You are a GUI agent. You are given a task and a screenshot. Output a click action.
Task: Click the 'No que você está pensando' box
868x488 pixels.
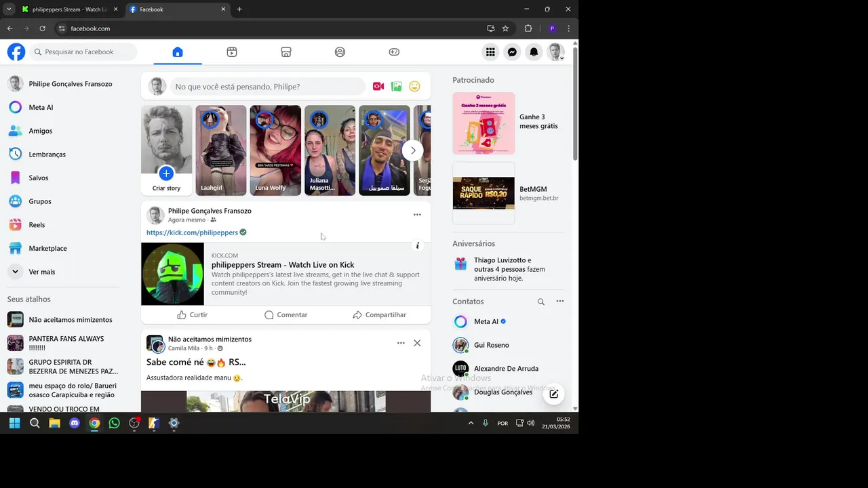tap(267, 87)
